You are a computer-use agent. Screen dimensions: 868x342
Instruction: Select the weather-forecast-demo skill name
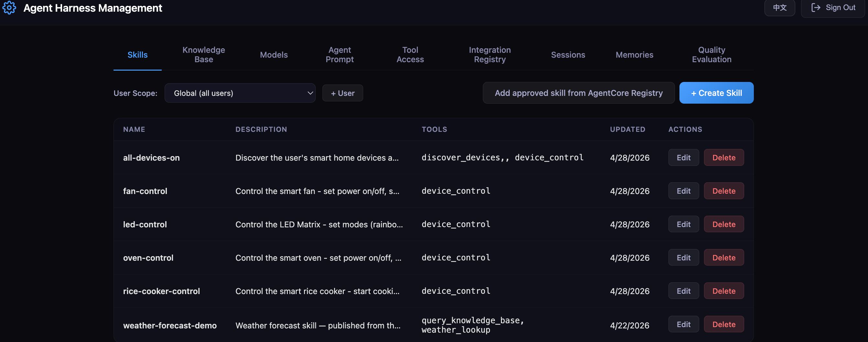[169, 325]
